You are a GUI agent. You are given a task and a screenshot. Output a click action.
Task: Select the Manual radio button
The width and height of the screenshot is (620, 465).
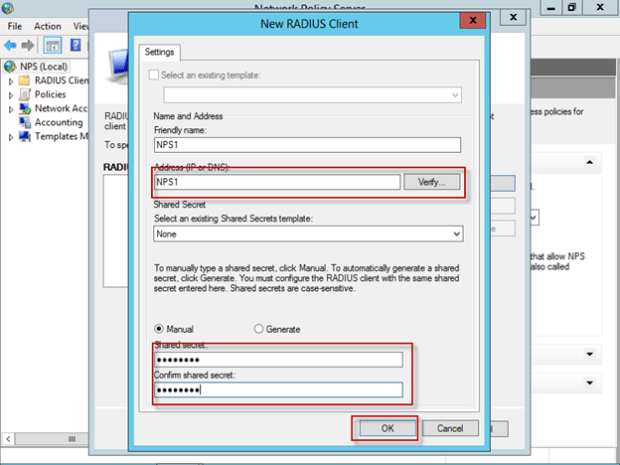tap(160, 329)
